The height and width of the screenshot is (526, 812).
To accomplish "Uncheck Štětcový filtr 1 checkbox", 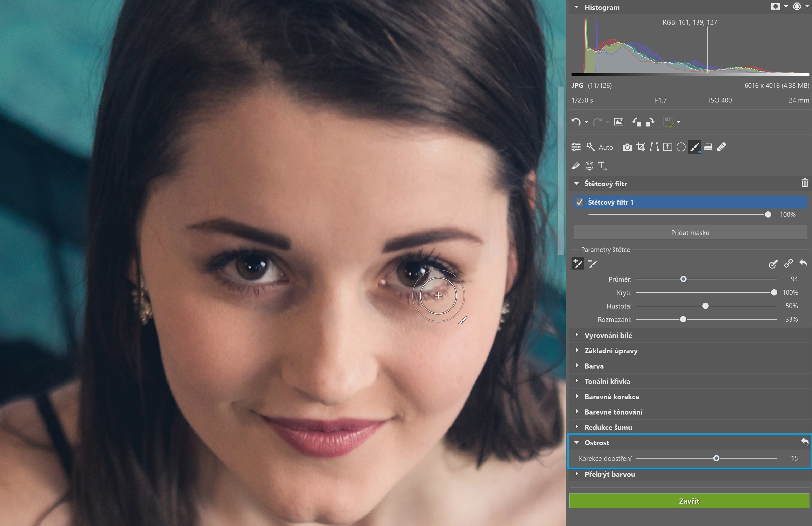I will (x=579, y=202).
